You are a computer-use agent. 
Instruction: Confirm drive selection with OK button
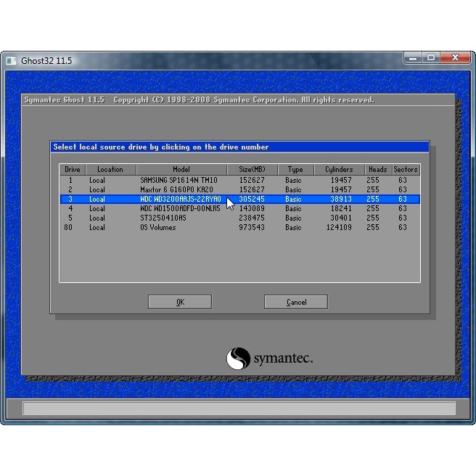180,302
